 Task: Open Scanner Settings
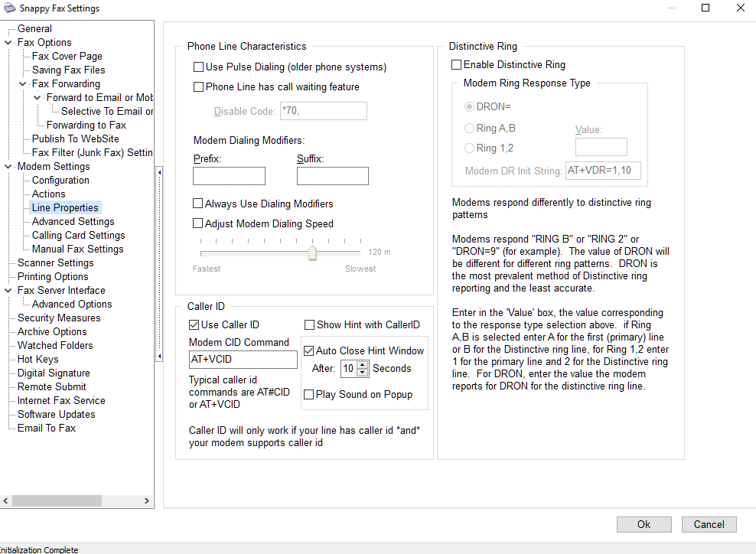[55, 262]
